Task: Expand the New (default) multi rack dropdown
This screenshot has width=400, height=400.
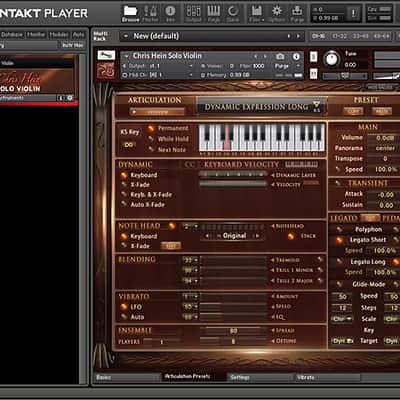Action: [x=126, y=36]
